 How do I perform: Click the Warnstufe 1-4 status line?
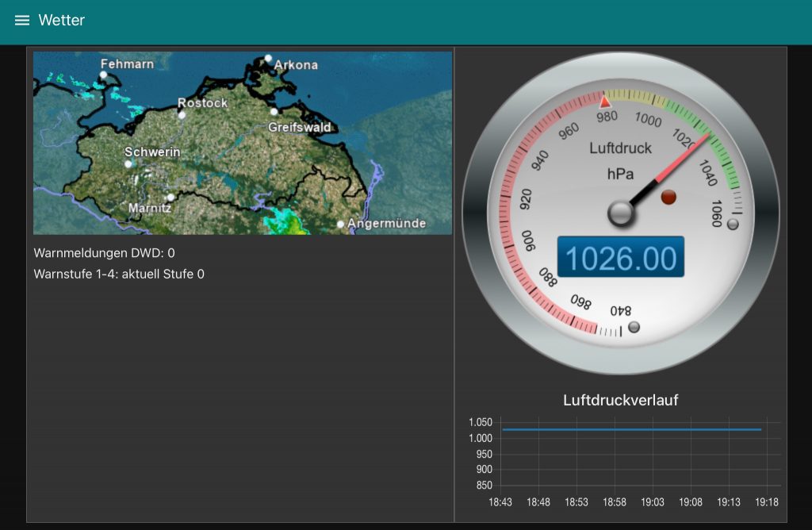point(119,275)
